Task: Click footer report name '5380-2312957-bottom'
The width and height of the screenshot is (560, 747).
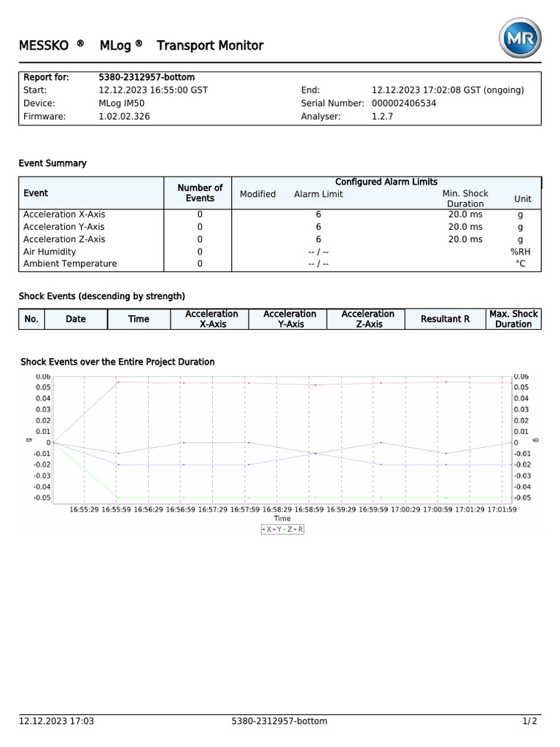Action: click(279, 721)
